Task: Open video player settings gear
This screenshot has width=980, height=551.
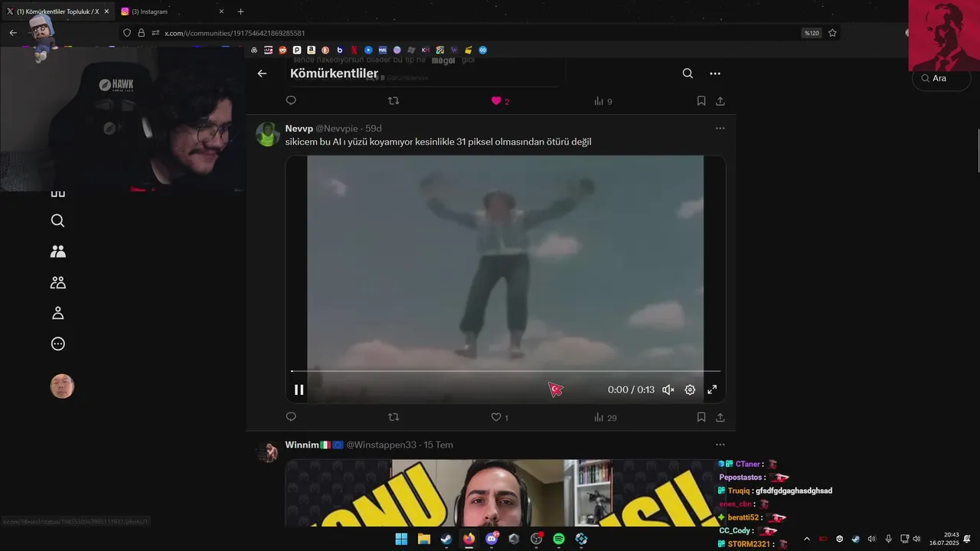Action: coord(690,390)
